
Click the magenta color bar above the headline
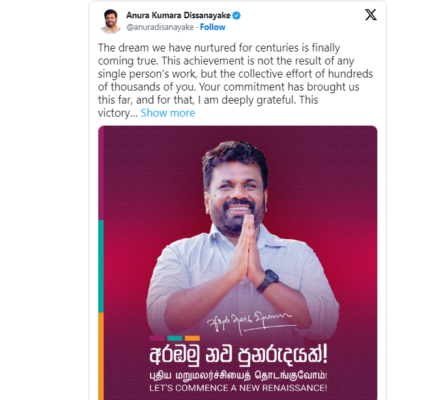(x=157, y=338)
